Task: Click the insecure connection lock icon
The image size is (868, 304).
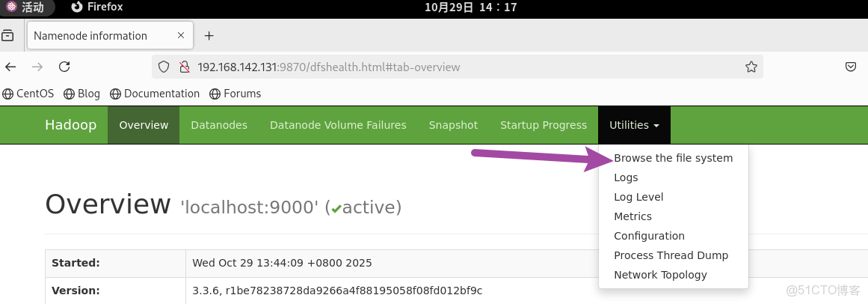Action: 183,67
